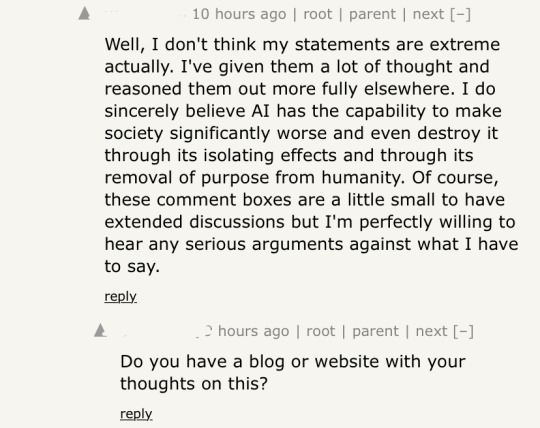Go to root from the blog question reply

tap(321, 331)
